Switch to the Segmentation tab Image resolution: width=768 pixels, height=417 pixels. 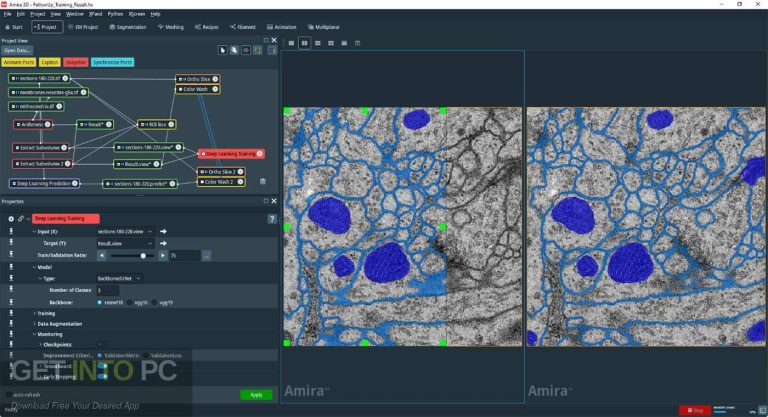pos(129,27)
